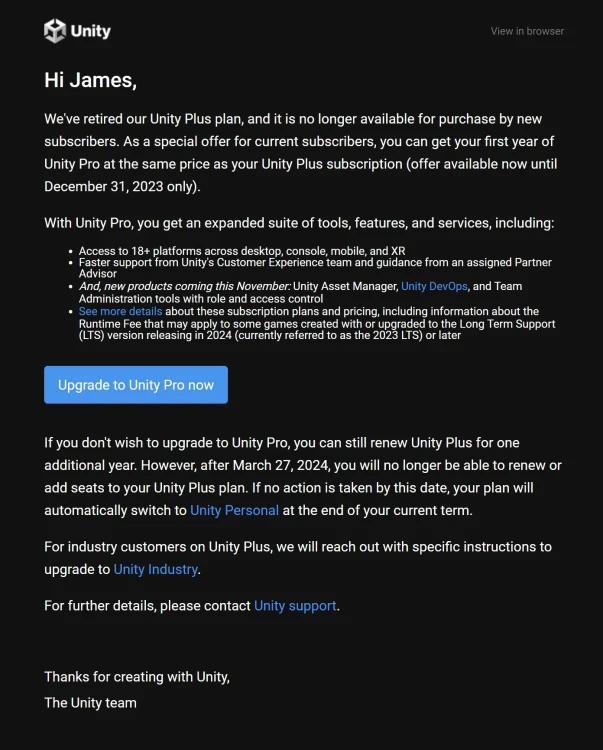Click The Unity team signature line
Viewport: 603px width, 750px height.
tap(90, 703)
